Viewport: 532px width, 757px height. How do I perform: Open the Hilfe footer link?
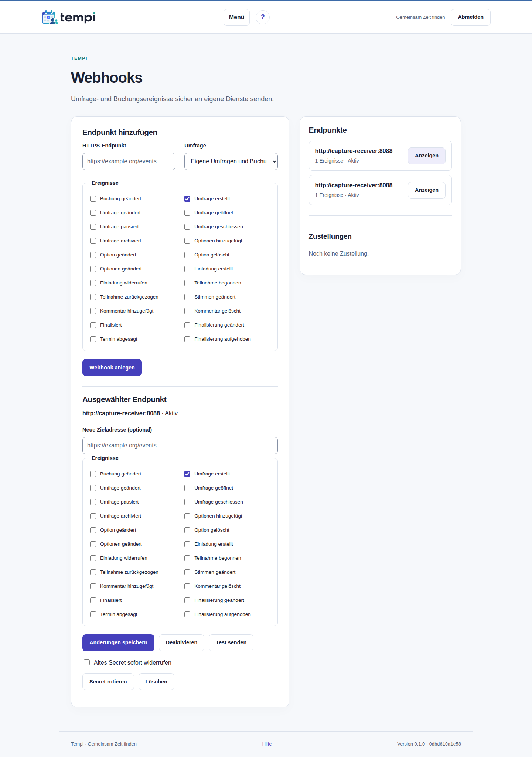point(267,744)
